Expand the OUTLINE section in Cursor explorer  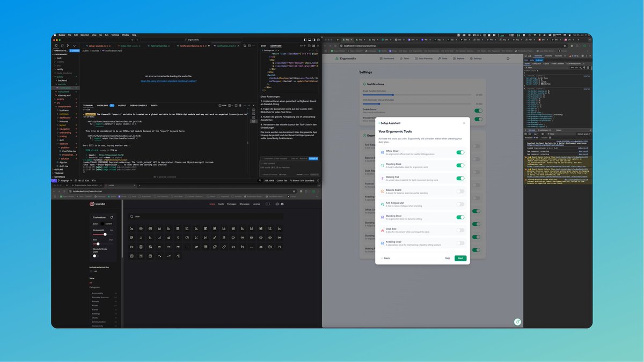60,169
